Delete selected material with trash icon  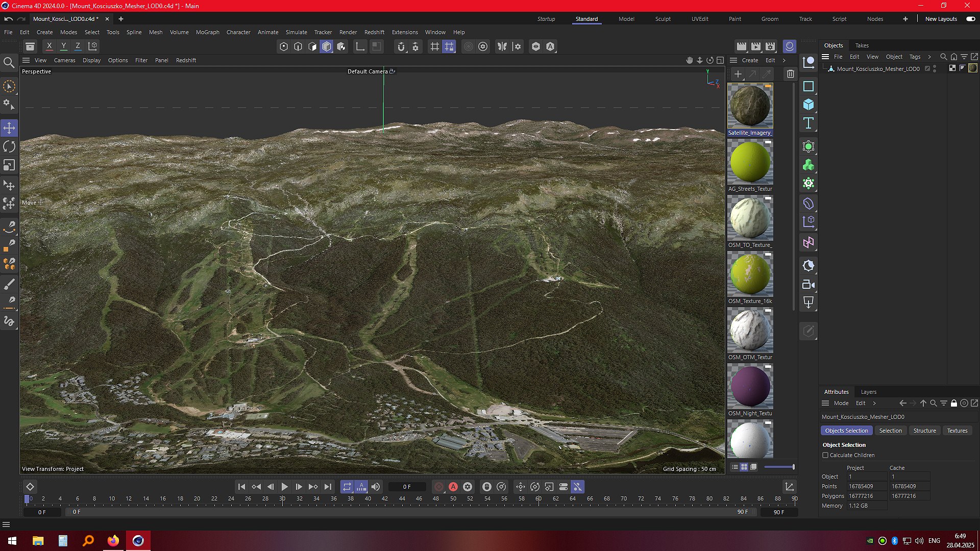[x=791, y=74]
